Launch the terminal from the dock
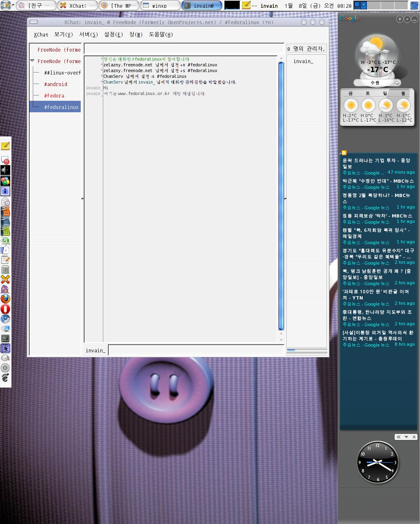 [x=5, y=338]
